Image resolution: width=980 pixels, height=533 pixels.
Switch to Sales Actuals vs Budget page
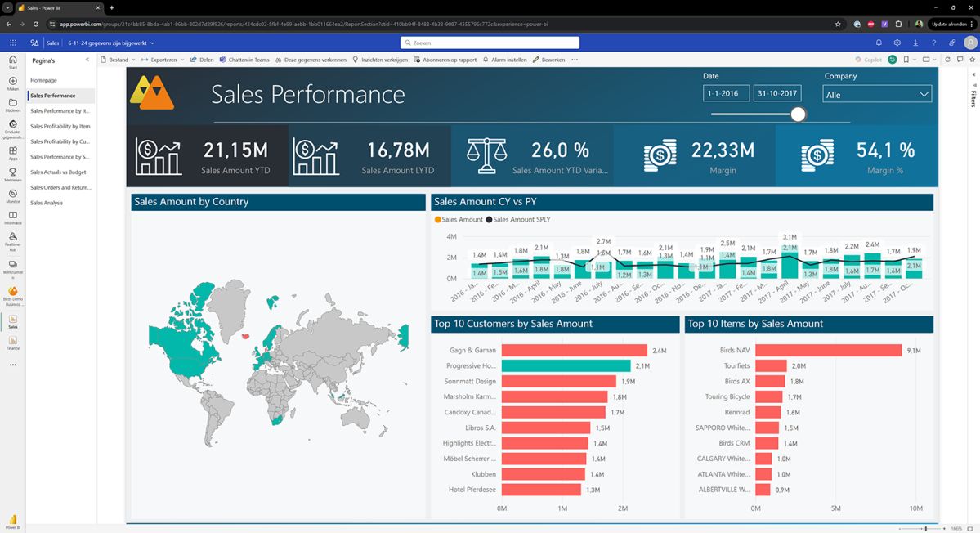pyautogui.click(x=58, y=172)
